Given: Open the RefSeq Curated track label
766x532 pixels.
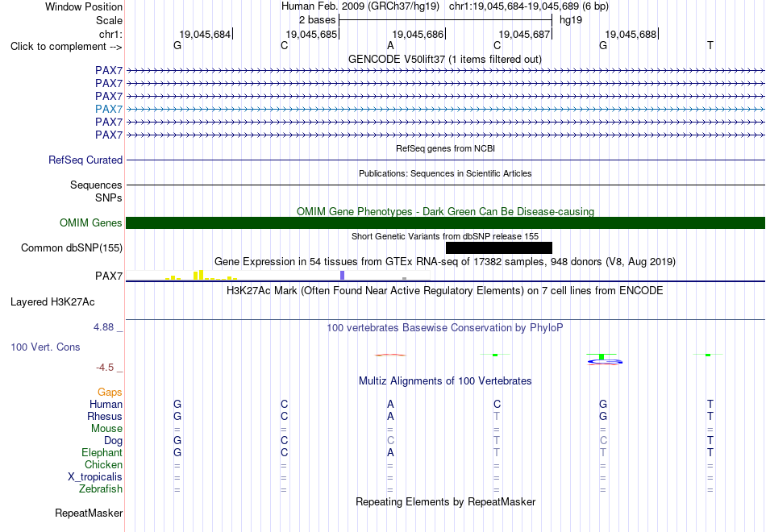Looking at the screenshot, I should (x=85, y=160).
